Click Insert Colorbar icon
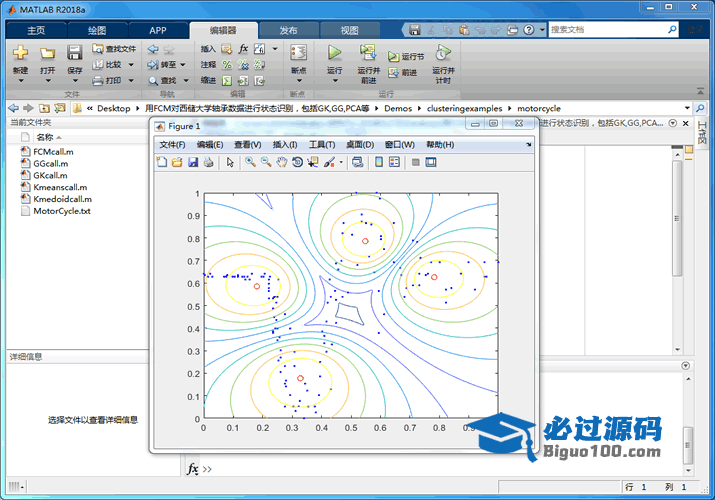Viewport: 715px width, 500px height. (x=378, y=162)
